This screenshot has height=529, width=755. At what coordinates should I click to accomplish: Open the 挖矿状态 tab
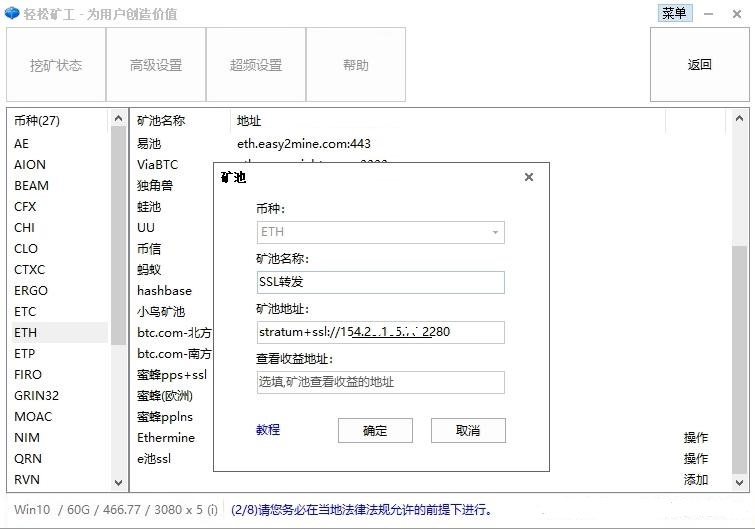coord(56,65)
